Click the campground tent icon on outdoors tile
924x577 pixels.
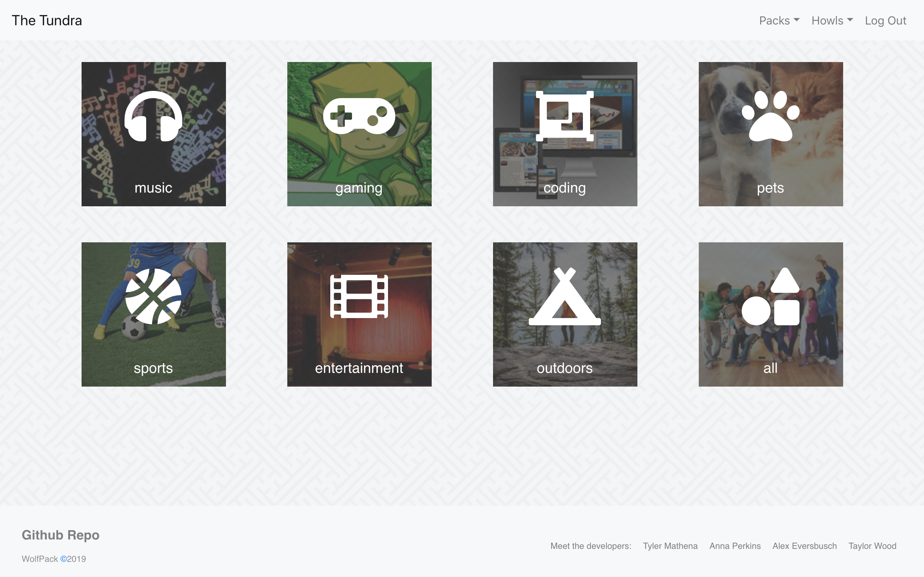(565, 296)
